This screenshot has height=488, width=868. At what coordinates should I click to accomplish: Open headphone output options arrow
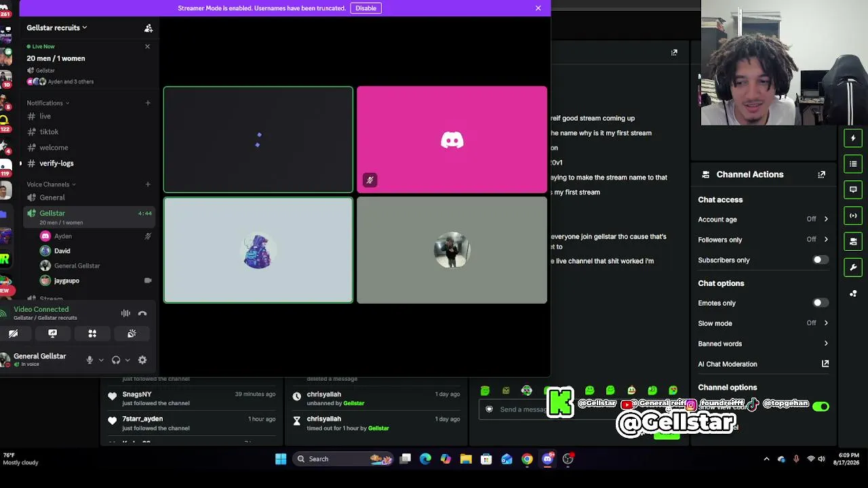(x=127, y=360)
